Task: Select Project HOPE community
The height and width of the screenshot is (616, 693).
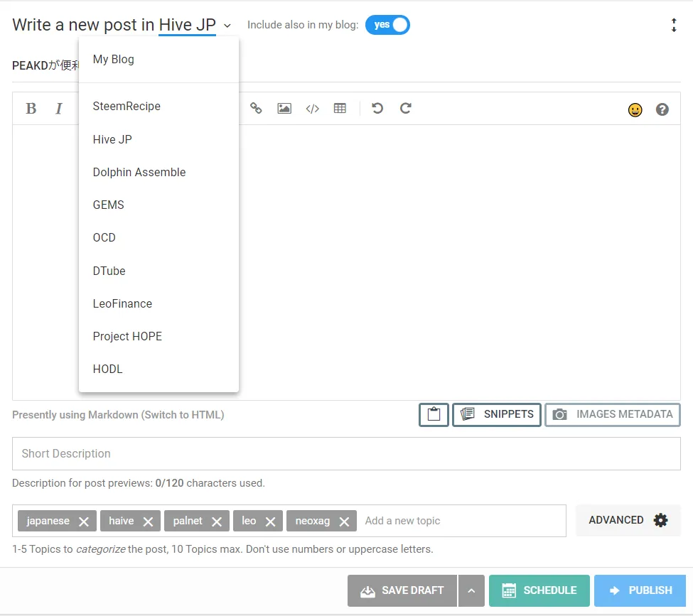Action: pos(159,336)
